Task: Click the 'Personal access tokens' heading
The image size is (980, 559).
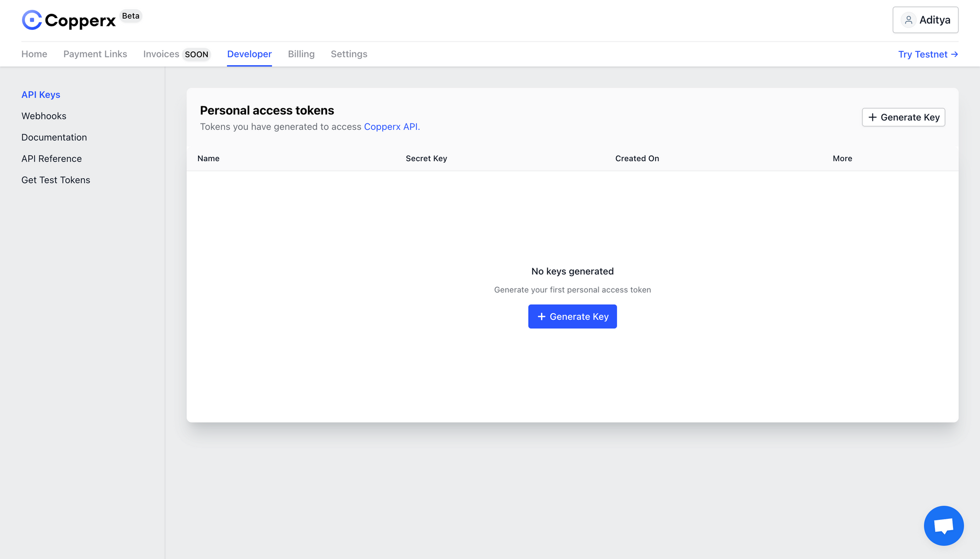Action: coord(267,110)
